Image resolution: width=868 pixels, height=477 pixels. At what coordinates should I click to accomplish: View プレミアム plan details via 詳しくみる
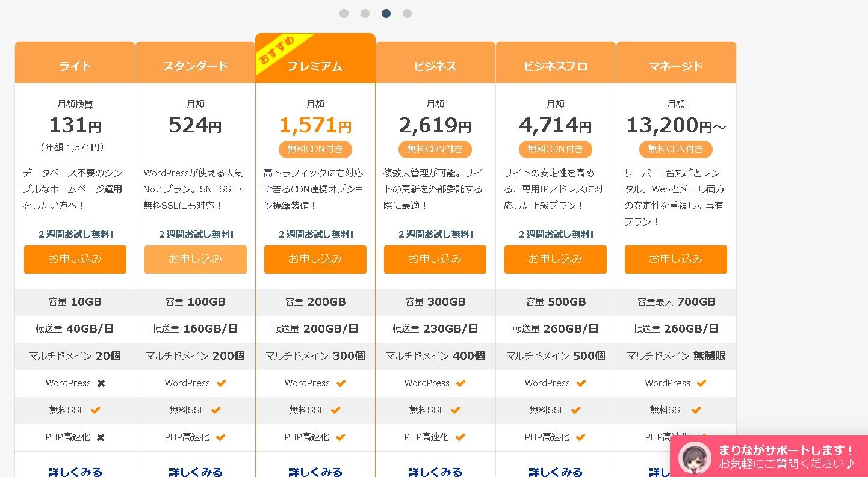(315, 471)
